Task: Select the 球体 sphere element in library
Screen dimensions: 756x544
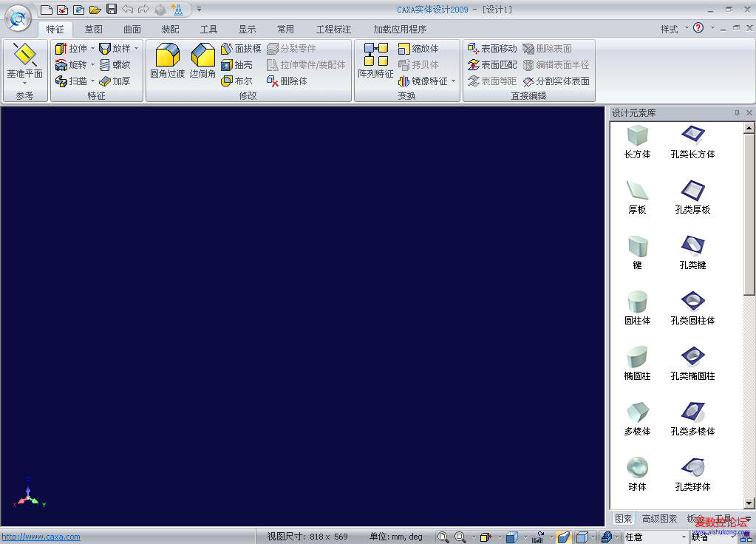Action: (637, 473)
